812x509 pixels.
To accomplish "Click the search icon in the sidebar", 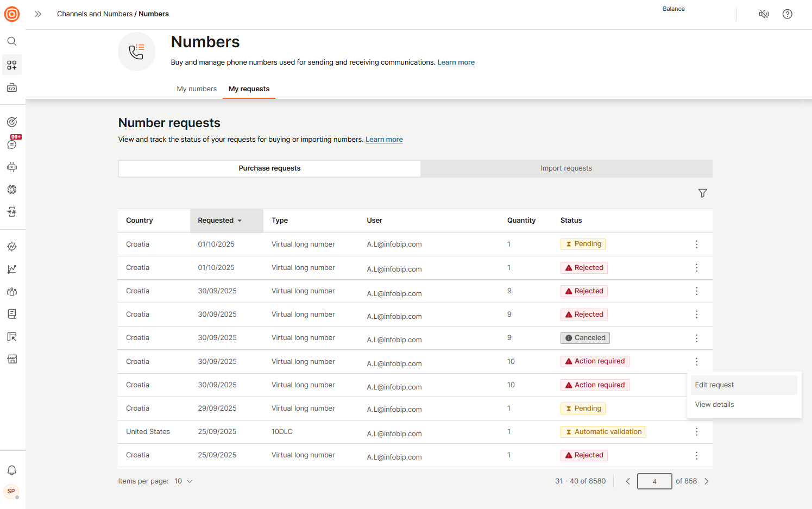I will [x=12, y=41].
